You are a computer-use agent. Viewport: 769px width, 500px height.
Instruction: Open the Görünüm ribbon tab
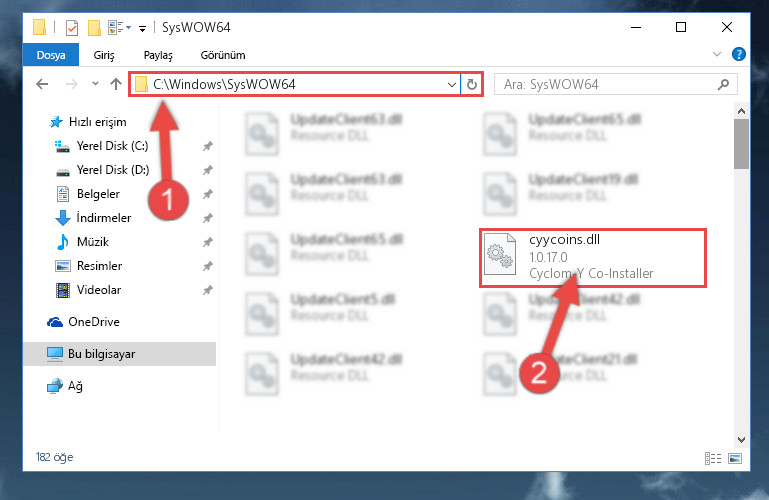[x=223, y=55]
